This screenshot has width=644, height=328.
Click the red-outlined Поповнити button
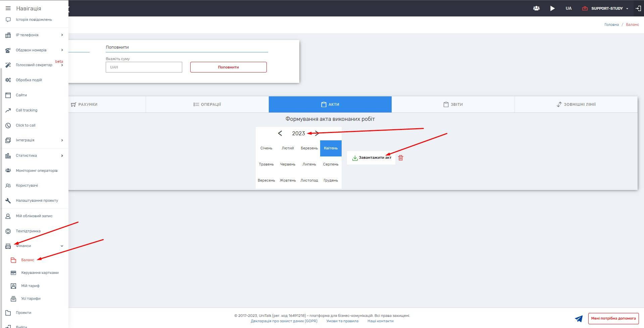pos(228,67)
